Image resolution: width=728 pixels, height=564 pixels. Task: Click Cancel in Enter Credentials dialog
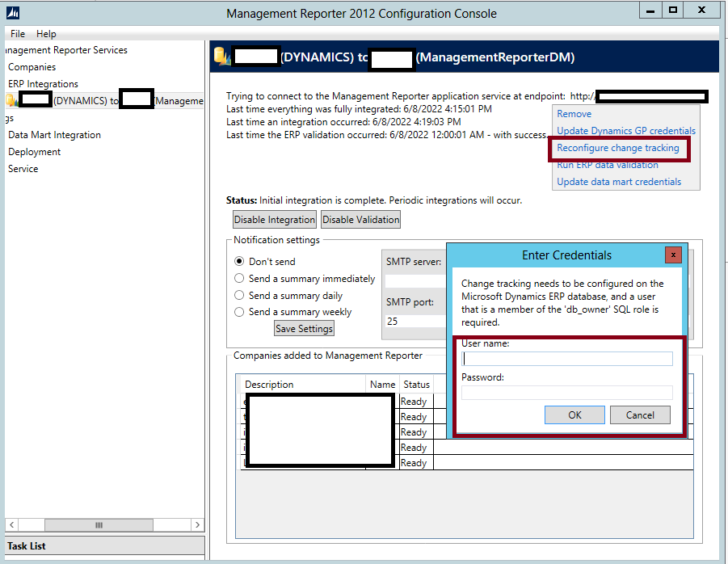pos(640,415)
